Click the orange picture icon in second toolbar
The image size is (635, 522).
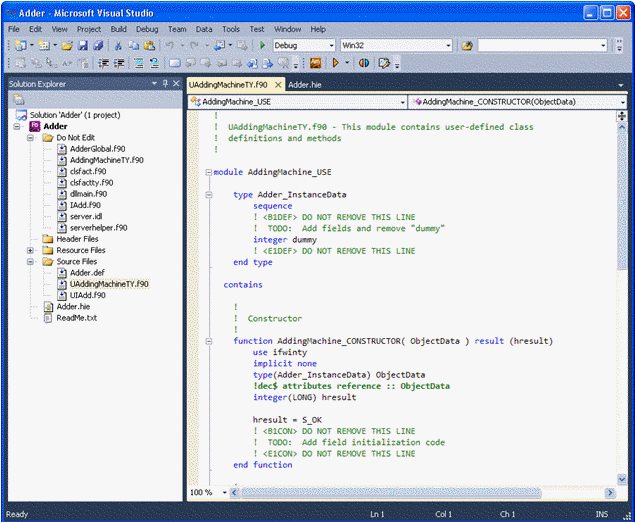pyautogui.click(x=315, y=63)
